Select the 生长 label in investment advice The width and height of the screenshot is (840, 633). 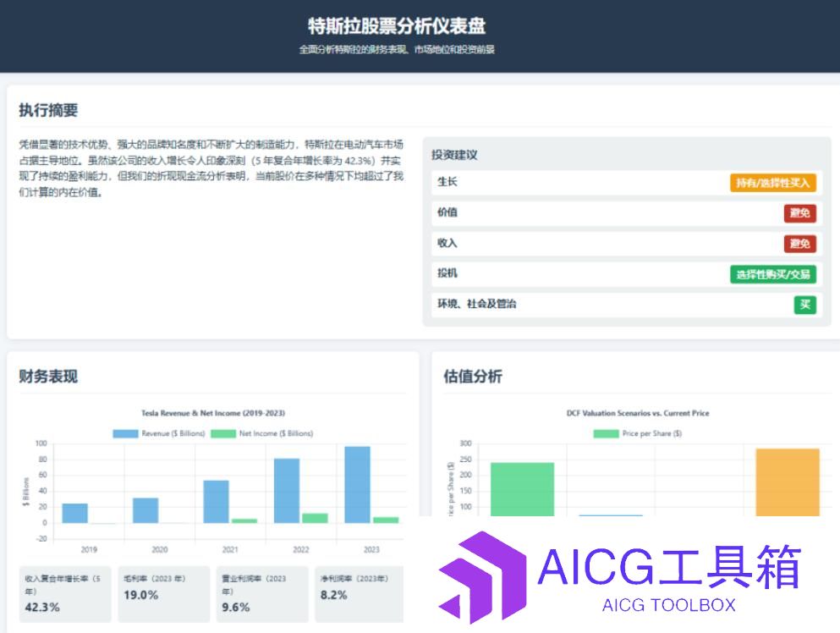tap(447, 182)
